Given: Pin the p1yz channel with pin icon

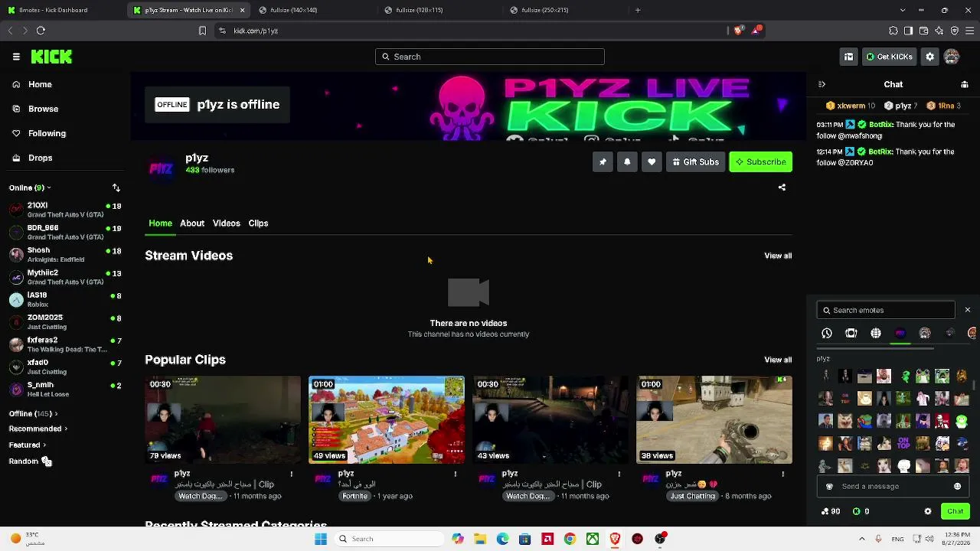Looking at the screenshot, I should click(x=603, y=162).
